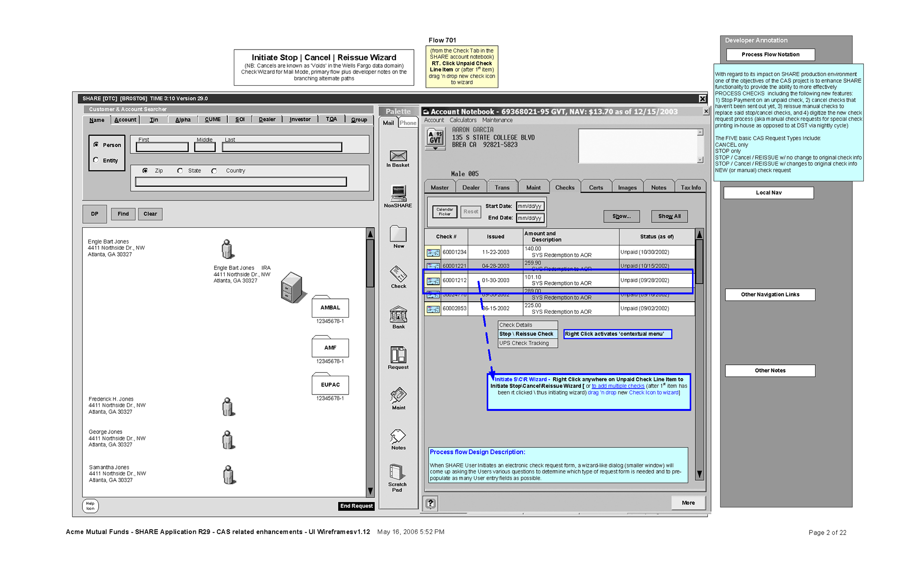Viewport: 924px width, 561px height.
Task: Open the In Basket mail icon
Action: [398, 156]
